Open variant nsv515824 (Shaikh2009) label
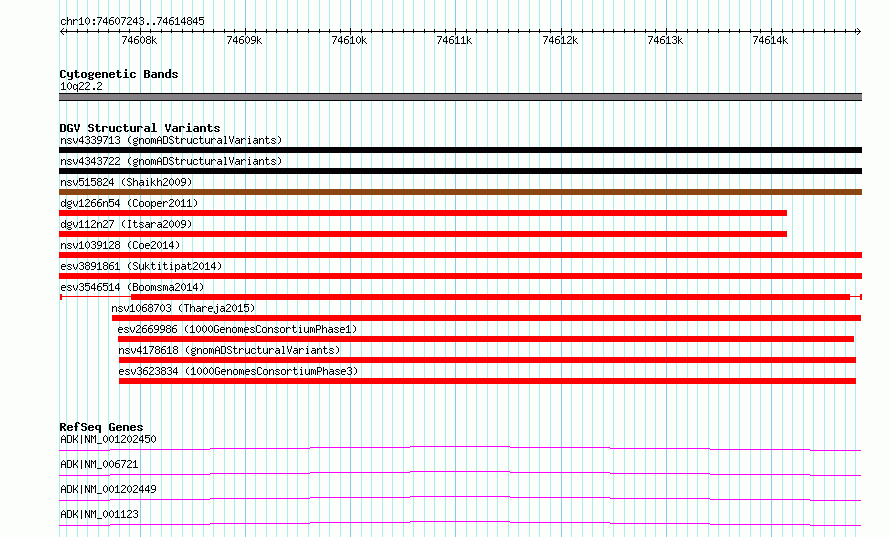 coord(126,182)
